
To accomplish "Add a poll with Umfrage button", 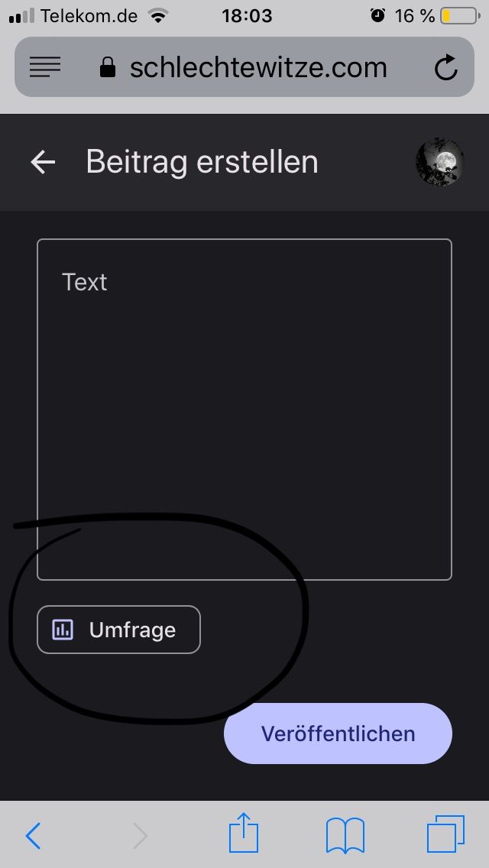I will [118, 630].
